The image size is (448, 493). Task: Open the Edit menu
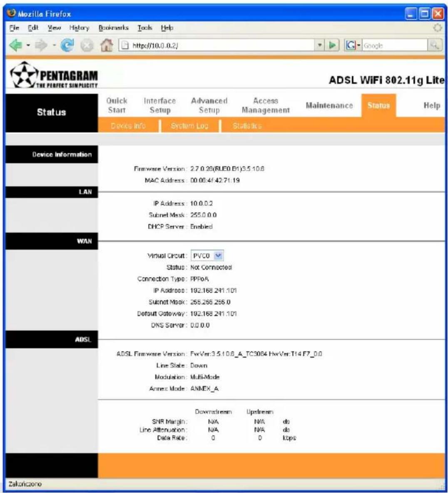click(x=33, y=27)
